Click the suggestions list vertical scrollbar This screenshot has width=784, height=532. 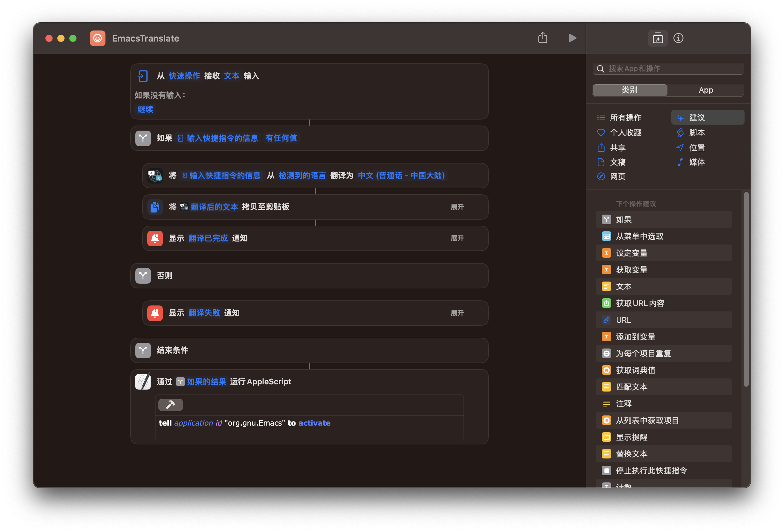(746, 289)
